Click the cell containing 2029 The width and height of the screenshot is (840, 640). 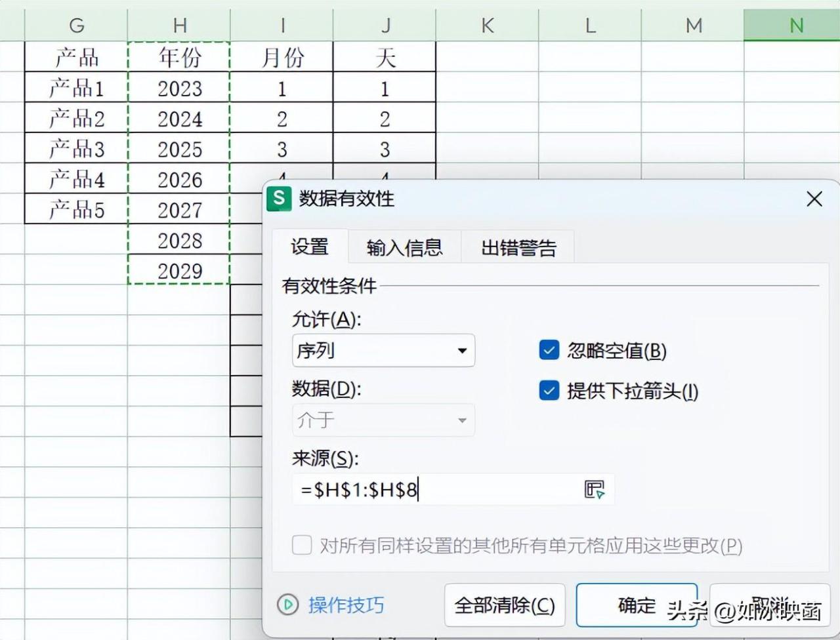[x=179, y=270]
